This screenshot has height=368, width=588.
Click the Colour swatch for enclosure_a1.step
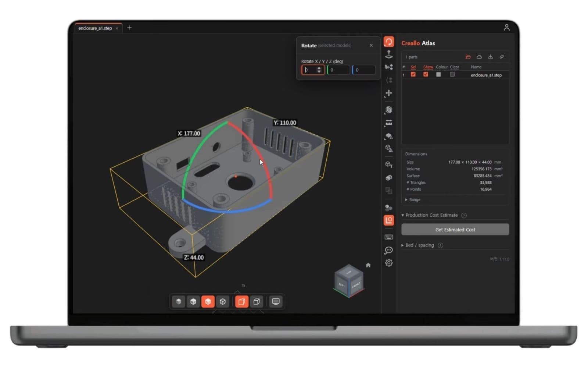point(438,75)
